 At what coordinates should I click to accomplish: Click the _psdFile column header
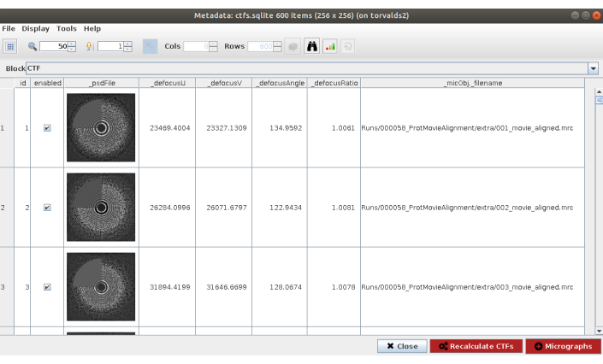click(x=102, y=83)
